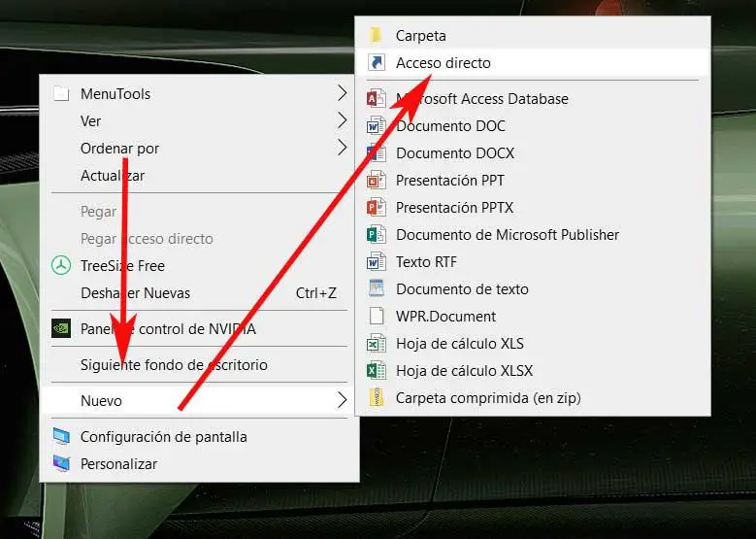Create a new Texto RTF file
Image resolution: width=756 pixels, height=539 pixels.
[x=533, y=261]
